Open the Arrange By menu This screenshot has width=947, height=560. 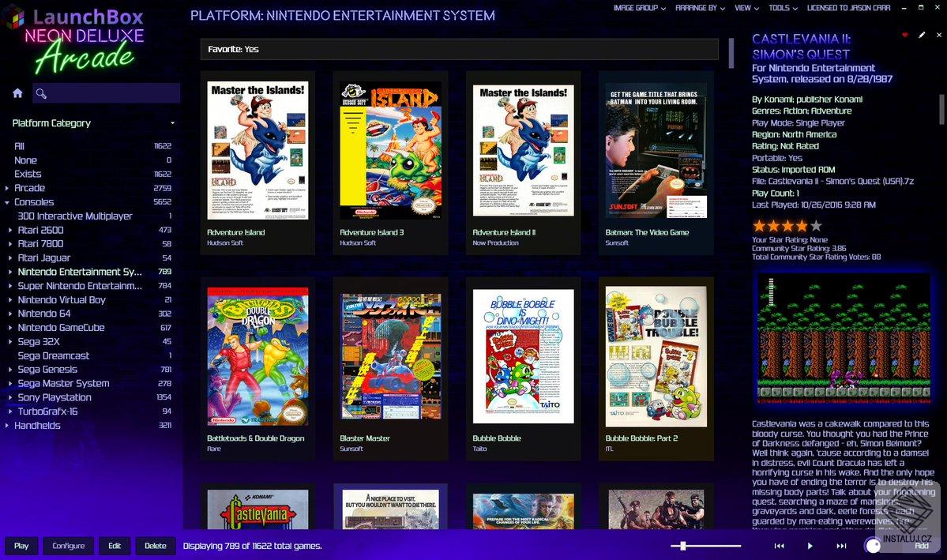(x=698, y=8)
